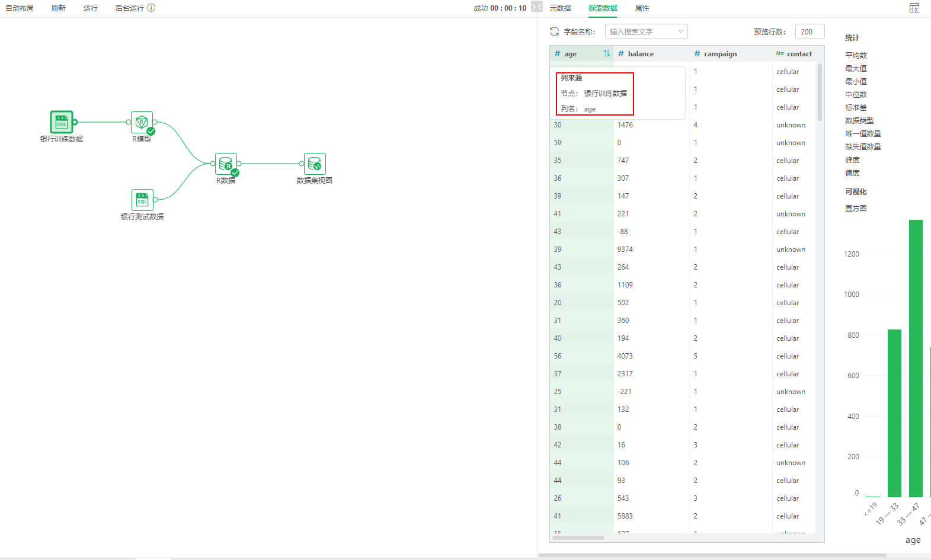The image size is (931, 560).
Task: Click the 唯一值数量 statistic label
Action: pyautogui.click(x=863, y=133)
